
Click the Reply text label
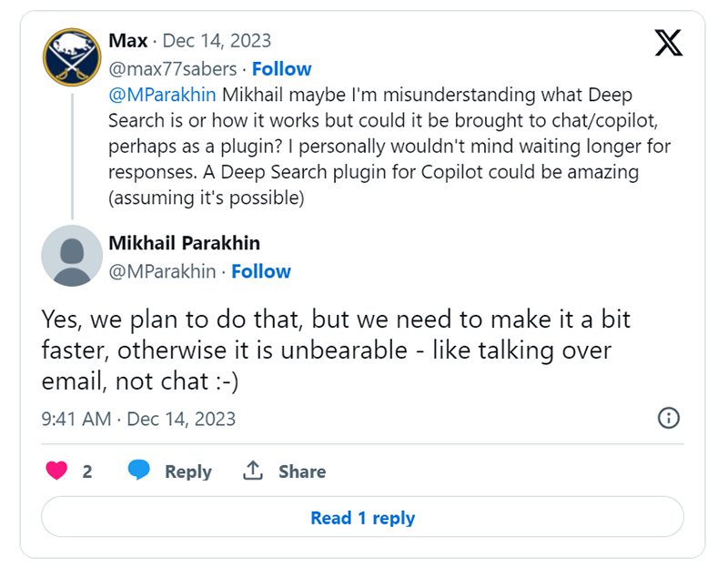[x=187, y=472]
